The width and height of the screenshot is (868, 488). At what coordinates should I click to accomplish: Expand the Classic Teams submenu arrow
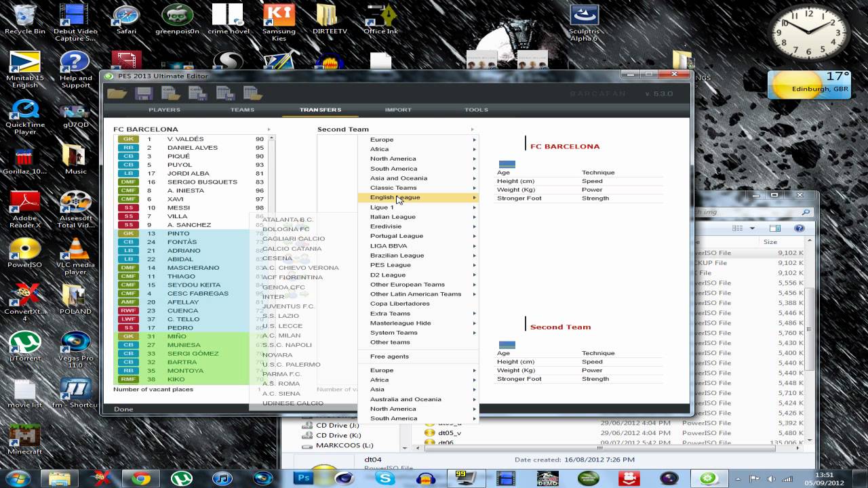pyautogui.click(x=474, y=188)
